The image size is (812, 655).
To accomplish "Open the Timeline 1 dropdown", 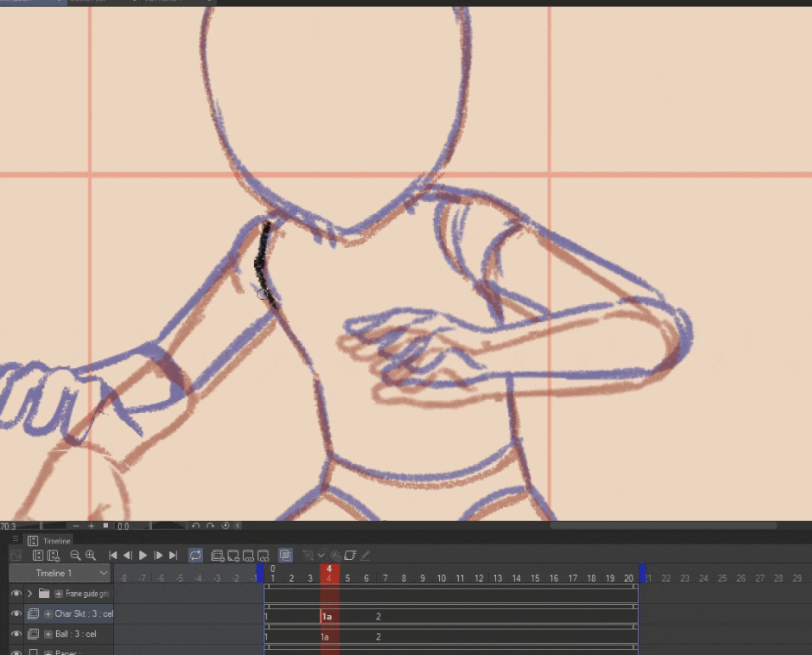I will [x=60, y=573].
